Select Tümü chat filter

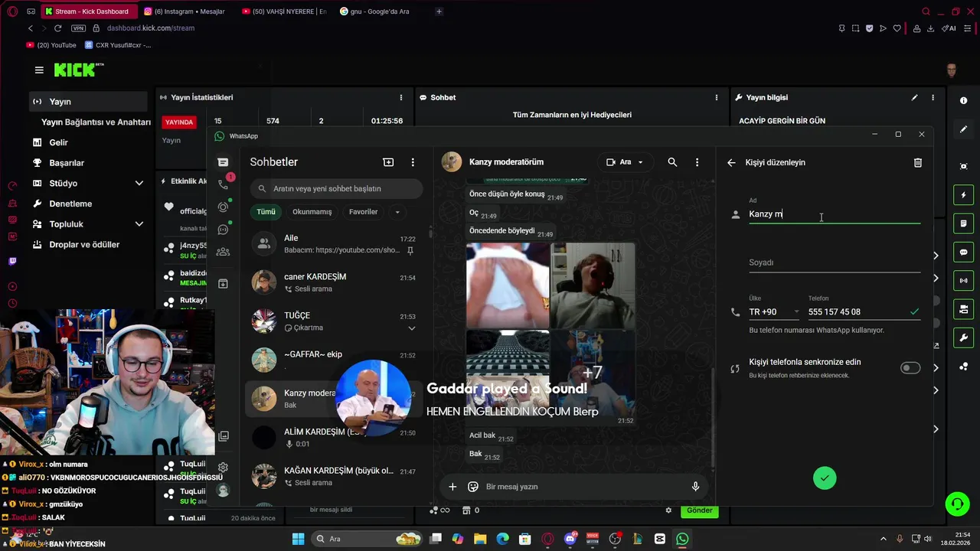click(266, 212)
